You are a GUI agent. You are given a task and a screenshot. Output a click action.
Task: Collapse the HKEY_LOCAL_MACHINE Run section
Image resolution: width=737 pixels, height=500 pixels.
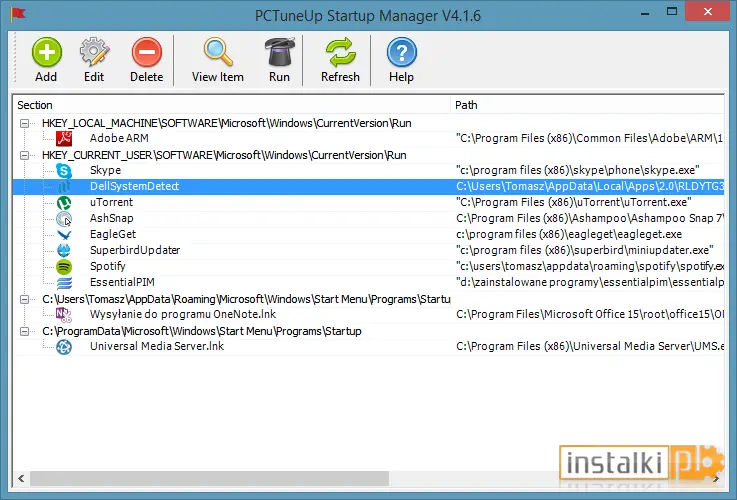(x=24, y=123)
